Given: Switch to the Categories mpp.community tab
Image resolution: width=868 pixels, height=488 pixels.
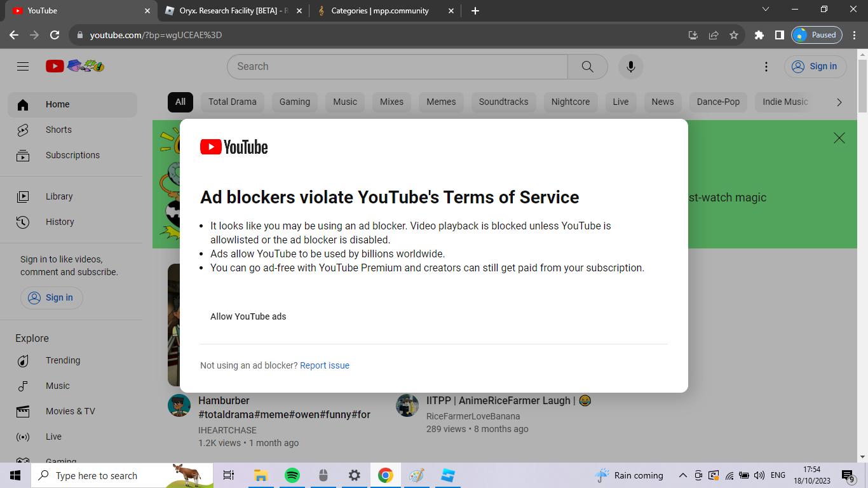Looking at the screenshot, I should (386, 11).
